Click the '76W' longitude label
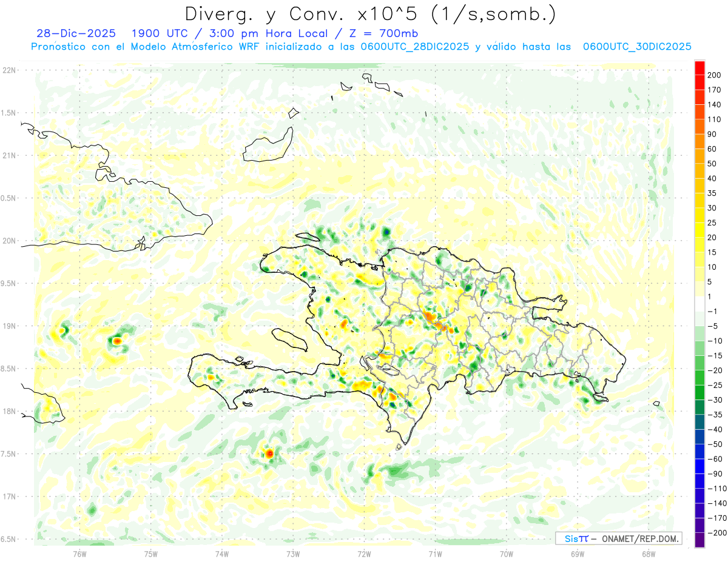 [x=79, y=554]
